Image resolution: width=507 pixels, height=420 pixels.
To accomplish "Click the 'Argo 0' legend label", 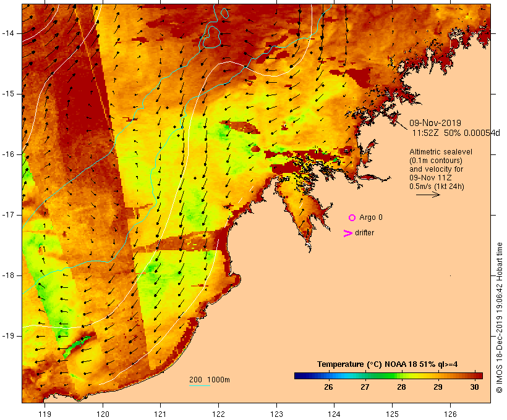I will (371, 217).
